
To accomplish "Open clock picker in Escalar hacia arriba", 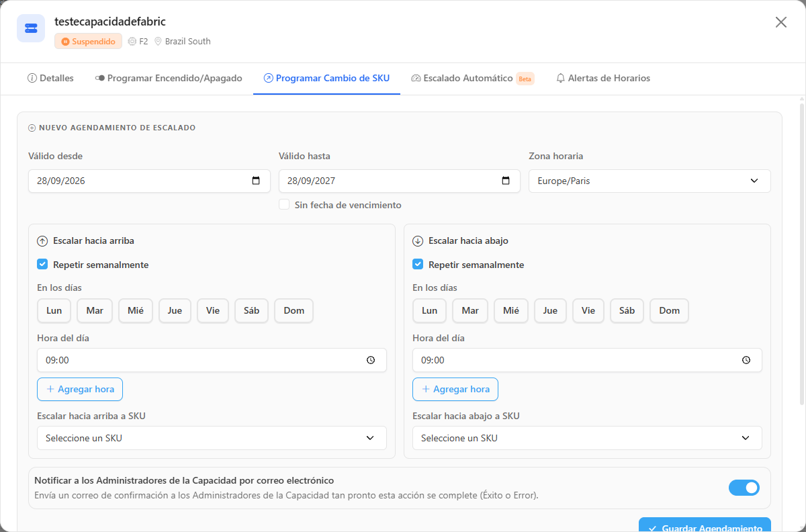I will (x=371, y=360).
